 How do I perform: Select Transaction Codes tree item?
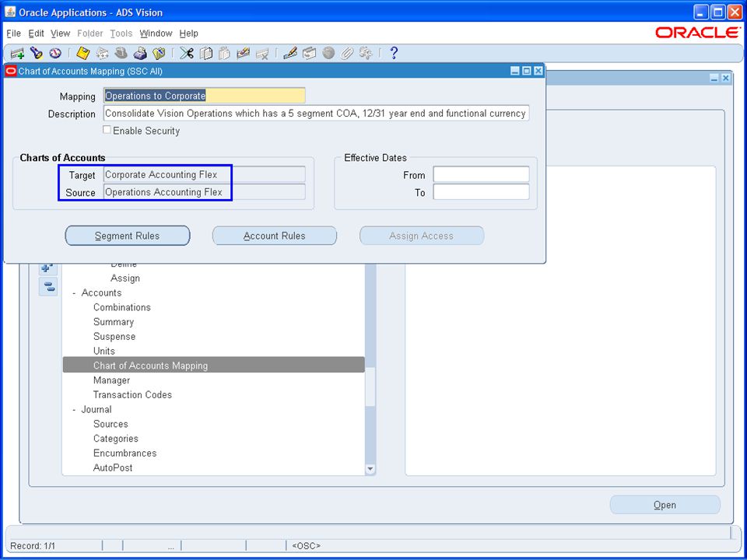pyautogui.click(x=132, y=395)
